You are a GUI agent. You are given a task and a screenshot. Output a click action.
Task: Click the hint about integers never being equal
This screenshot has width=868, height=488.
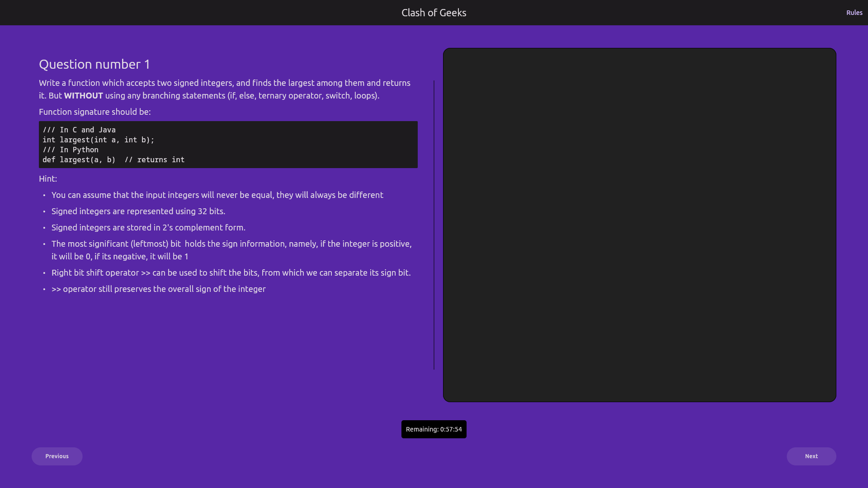(217, 195)
